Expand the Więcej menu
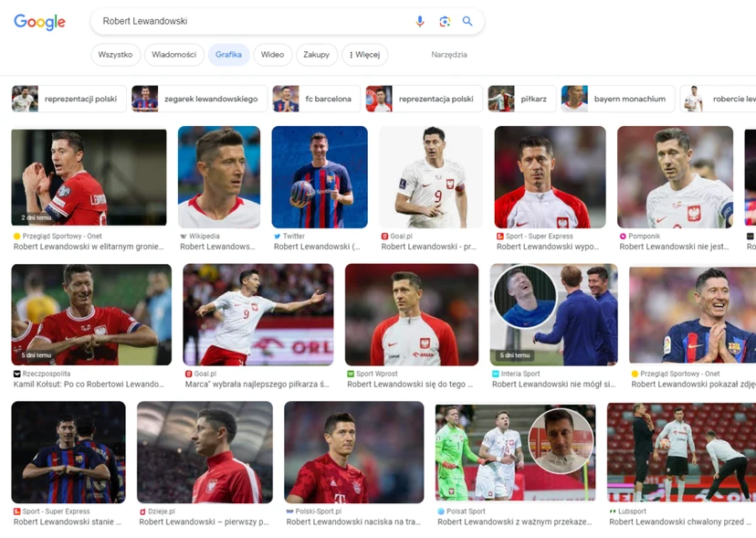The height and width of the screenshot is (538, 756). tap(364, 55)
